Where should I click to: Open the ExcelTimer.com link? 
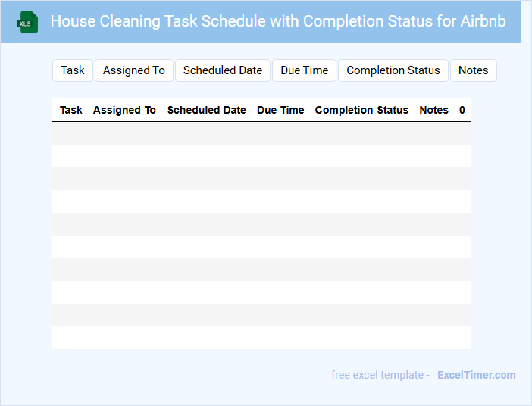coord(477,375)
